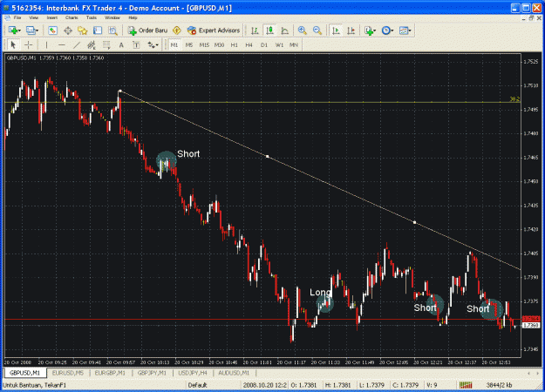Switch timeframe to M30
Viewport: 545px width, 392px height.
[x=219, y=44]
